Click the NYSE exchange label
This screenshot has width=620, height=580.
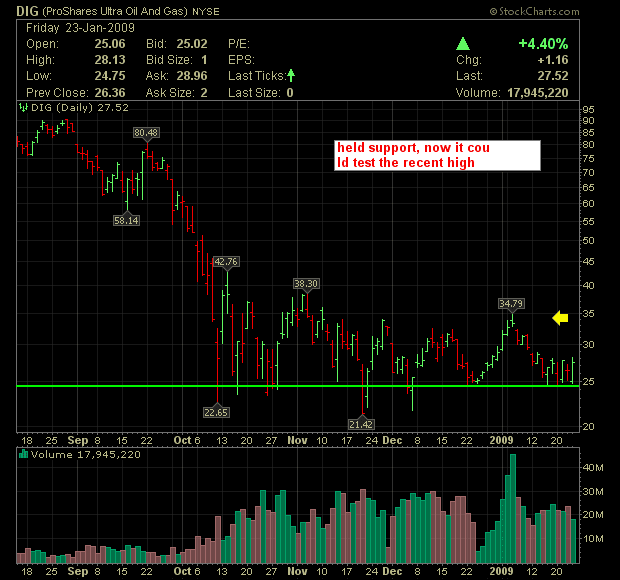pyautogui.click(x=206, y=11)
